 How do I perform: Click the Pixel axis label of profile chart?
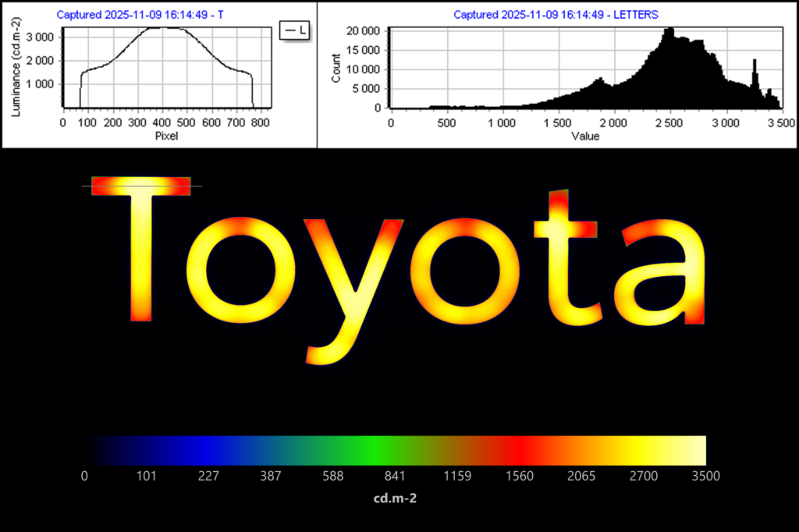point(166,135)
